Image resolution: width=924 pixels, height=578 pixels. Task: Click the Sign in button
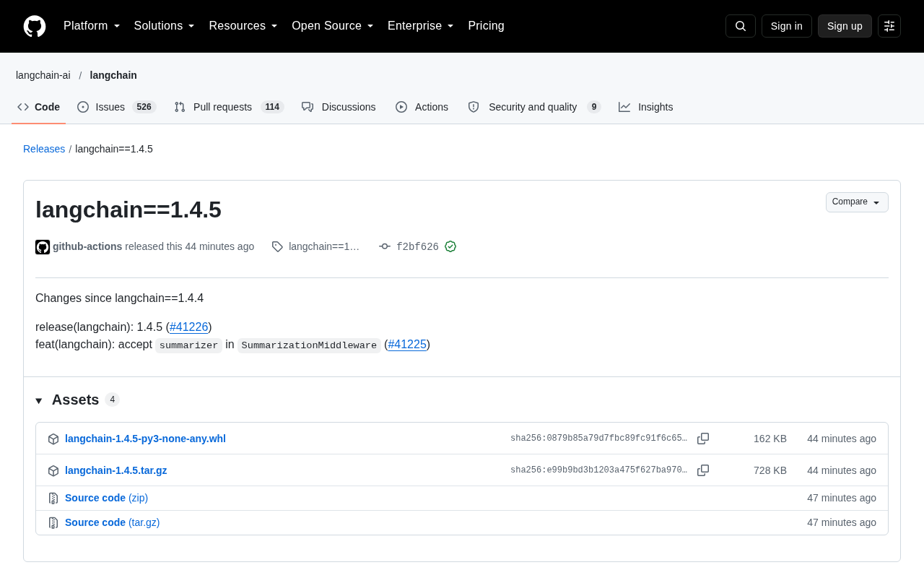tap(787, 26)
